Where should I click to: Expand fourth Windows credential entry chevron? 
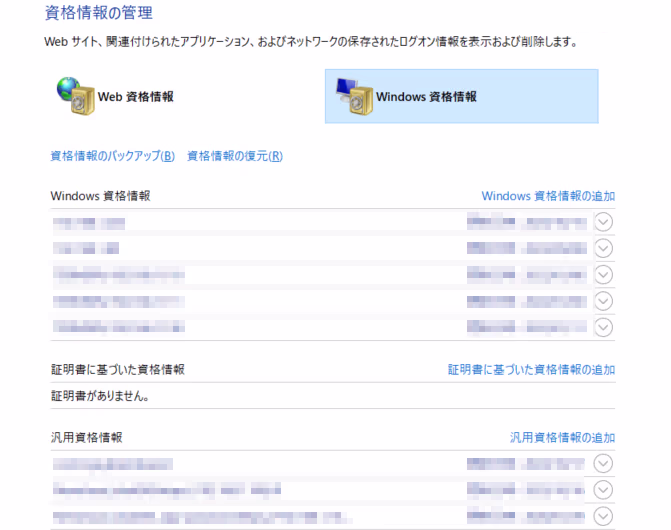coord(603,302)
